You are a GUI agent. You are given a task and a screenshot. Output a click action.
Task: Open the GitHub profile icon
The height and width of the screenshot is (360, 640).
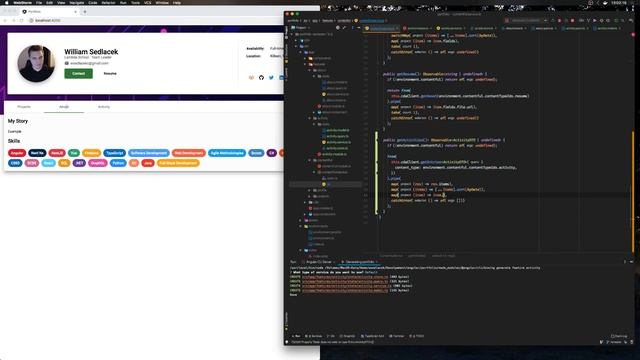pos(261,78)
